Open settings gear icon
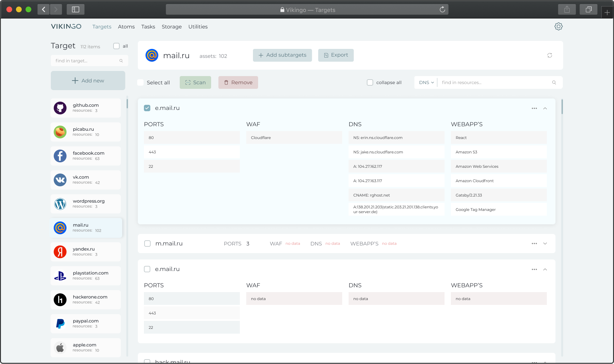614x364 pixels. (558, 27)
